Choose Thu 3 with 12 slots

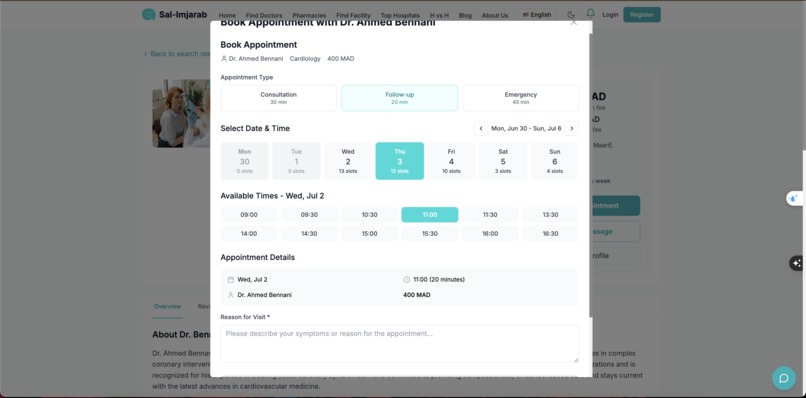tap(399, 161)
